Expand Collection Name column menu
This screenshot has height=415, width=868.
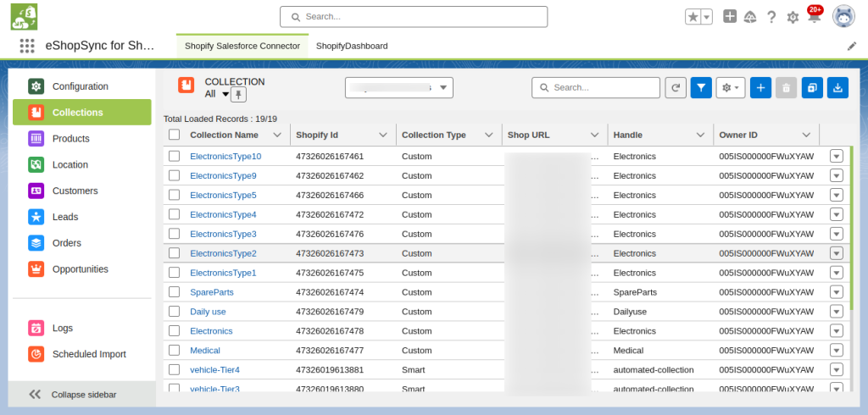click(x=278, y=135)
